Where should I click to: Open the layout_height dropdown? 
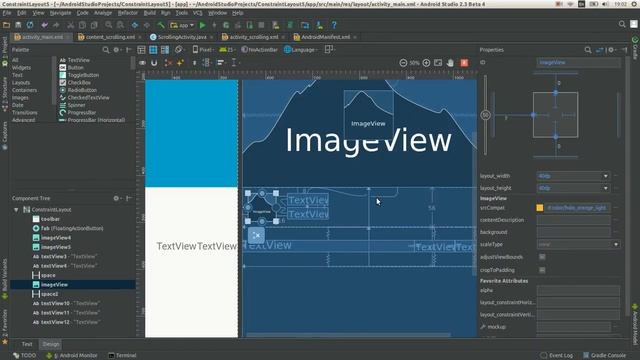pyautogui.click(x=606, y=188)
